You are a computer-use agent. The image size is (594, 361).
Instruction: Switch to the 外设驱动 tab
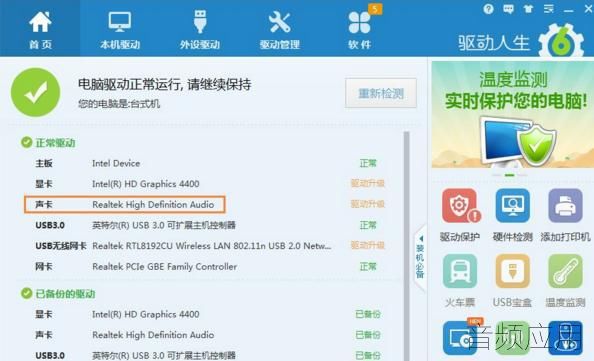pyautogui.click(x=200, y=30)
